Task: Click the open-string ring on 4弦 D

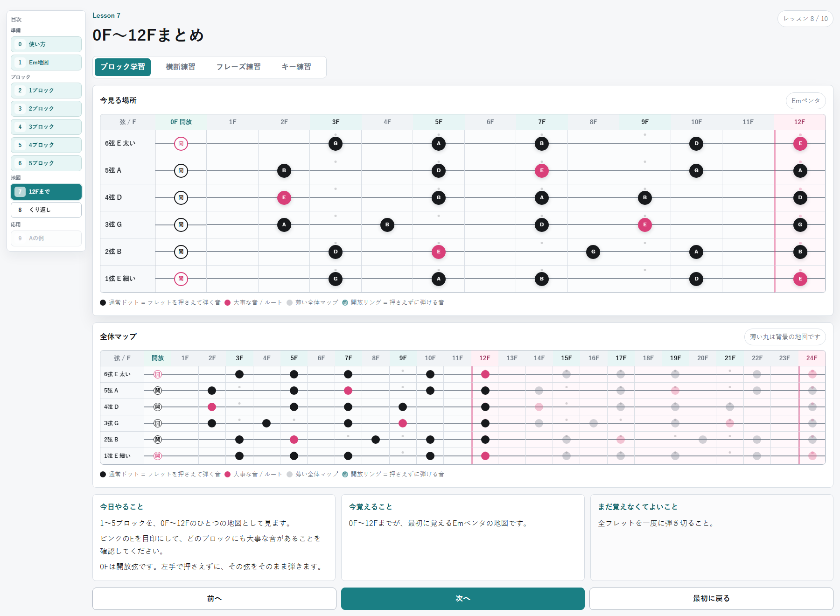Action: point(181,198)
